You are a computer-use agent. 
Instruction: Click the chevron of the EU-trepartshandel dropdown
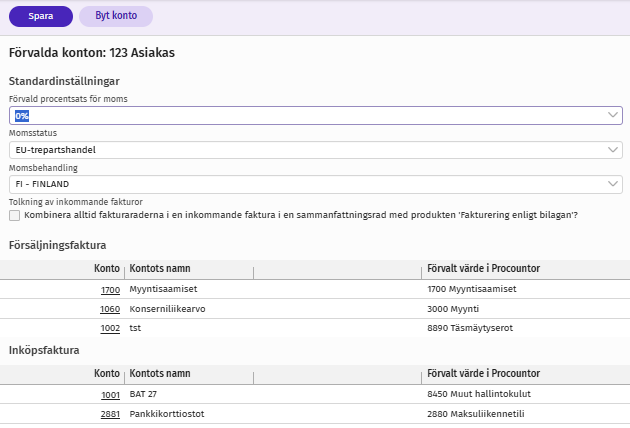coord(613,150)
